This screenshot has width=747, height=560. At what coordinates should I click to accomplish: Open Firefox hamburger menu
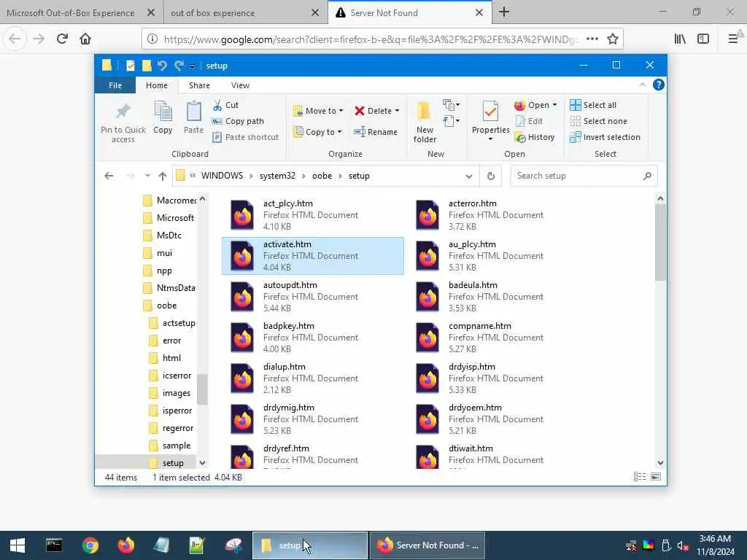[x=732, y=39]
